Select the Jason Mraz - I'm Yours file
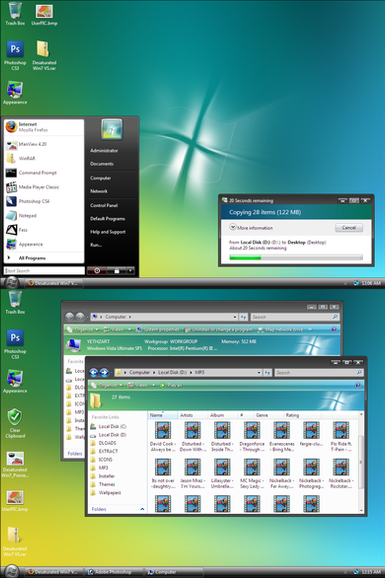Screen dimensions: 385x578 192,474
